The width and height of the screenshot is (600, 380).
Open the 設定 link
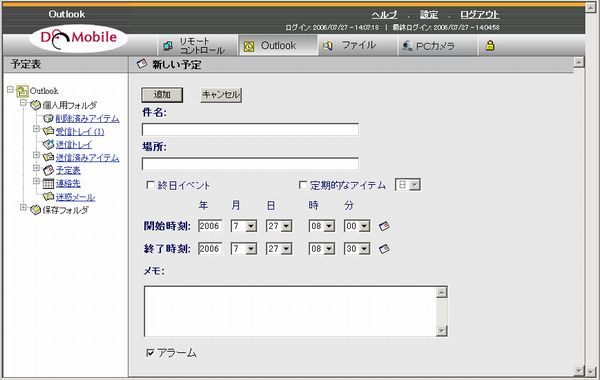tap(429, 15)
